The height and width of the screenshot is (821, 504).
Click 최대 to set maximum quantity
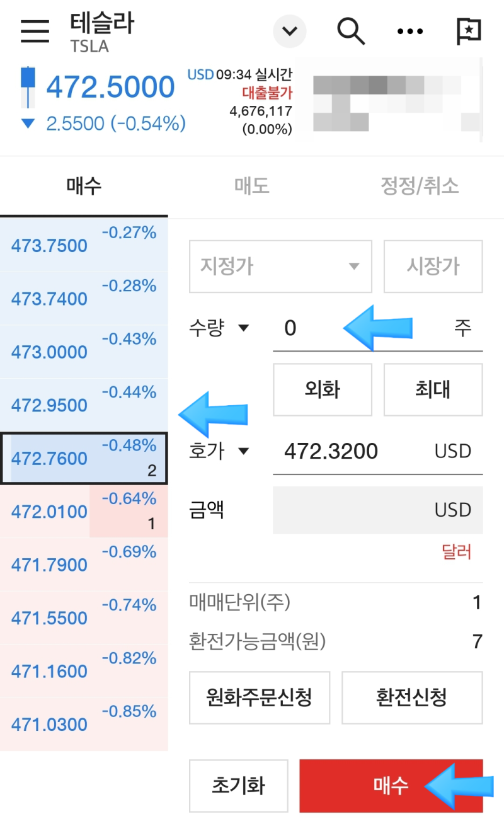click(x=433, y=389)
